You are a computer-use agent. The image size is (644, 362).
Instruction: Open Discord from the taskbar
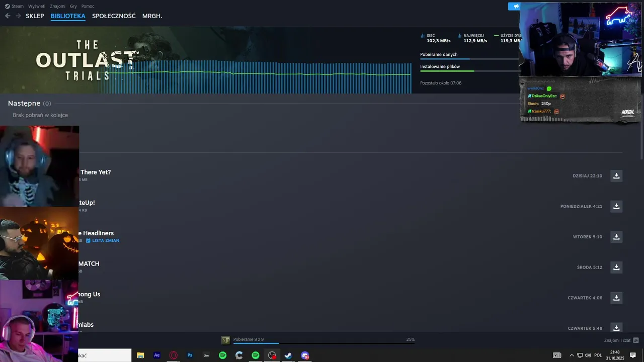(x=305, y=355)
